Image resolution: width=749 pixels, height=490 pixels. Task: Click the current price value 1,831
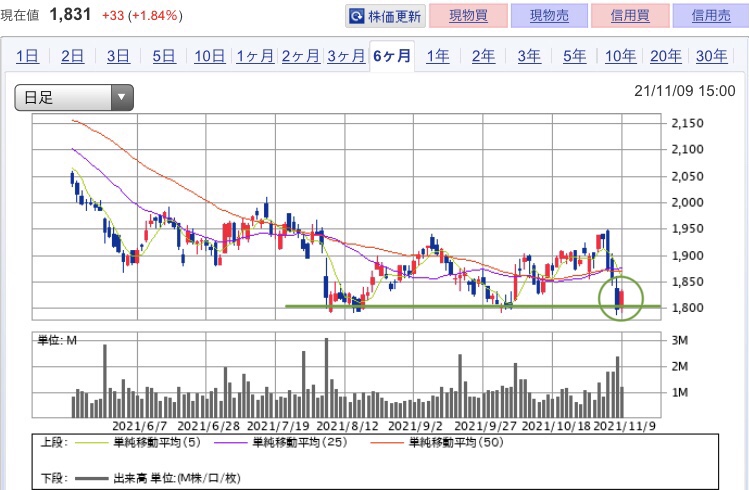pos(70,15)
